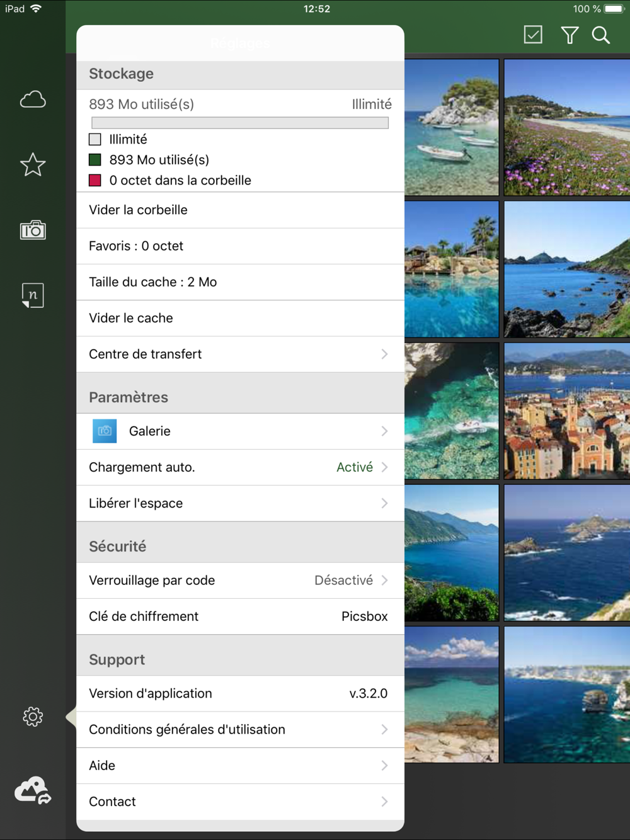The width and height of the screenshot is (630, 840).
Task: Expand the Galerie settings row
Action: (x=239, y=431)
